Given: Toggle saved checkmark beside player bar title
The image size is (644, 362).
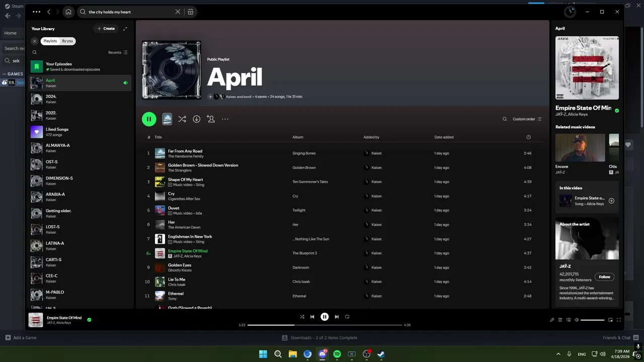Looking at the screenshot, I should [89, 319].
